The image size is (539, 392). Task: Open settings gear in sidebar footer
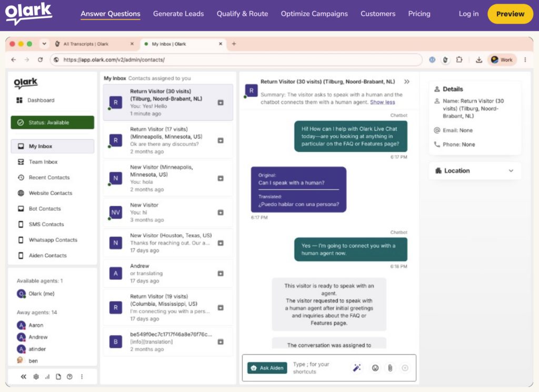point(36,377)
